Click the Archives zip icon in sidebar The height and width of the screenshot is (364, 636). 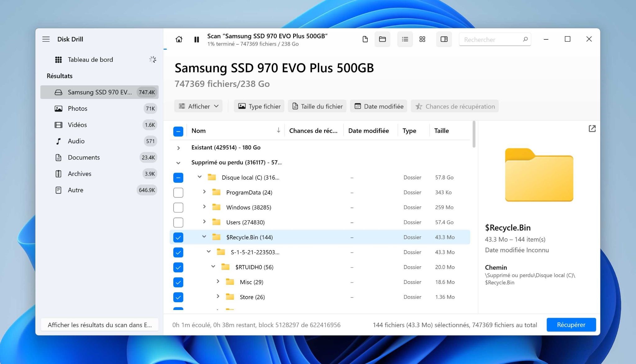point(58,174)
